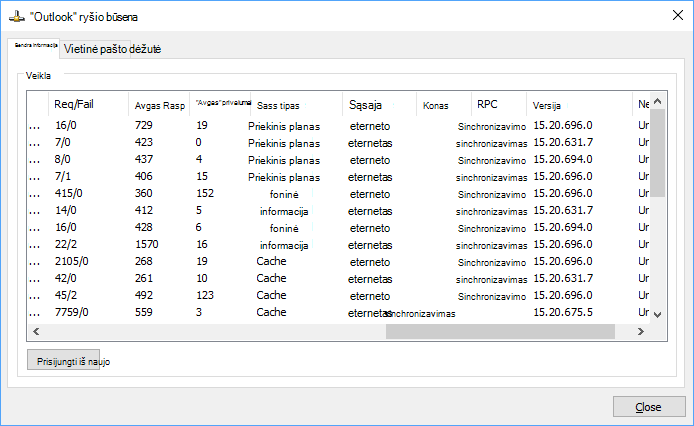Image resolution: width=694 pixels, height=426 pixels.
Task: Click the Close button
Action: 649,407
